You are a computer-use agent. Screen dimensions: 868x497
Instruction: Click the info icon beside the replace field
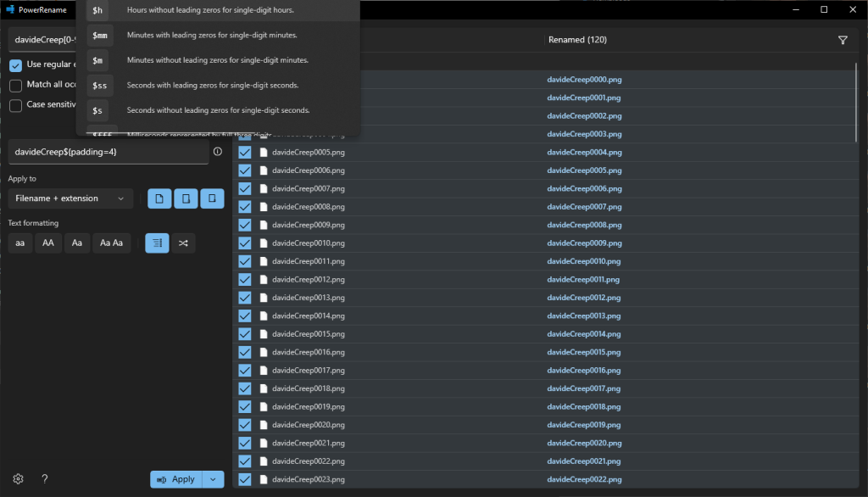[218, 152]
